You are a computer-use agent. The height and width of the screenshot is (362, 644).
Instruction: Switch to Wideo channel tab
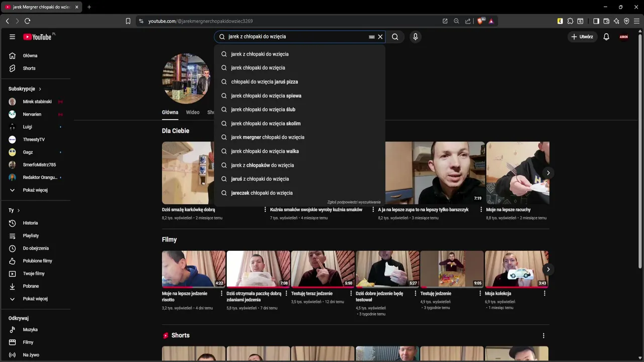click(x=193, y=113)
